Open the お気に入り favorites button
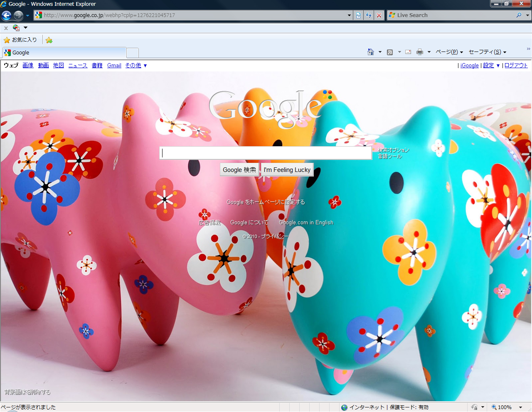Viewport: 532px width, 412px height. [x=20, y=40]
